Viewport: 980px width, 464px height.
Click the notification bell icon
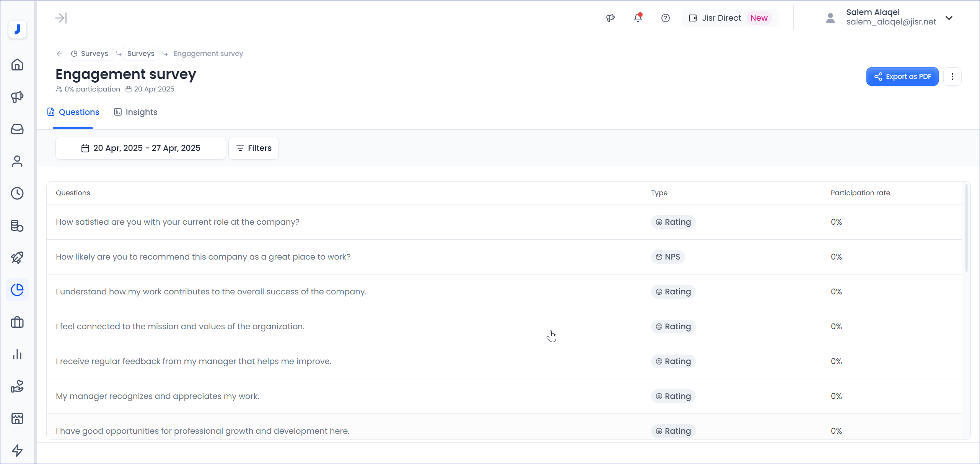[x=638, y=18]
